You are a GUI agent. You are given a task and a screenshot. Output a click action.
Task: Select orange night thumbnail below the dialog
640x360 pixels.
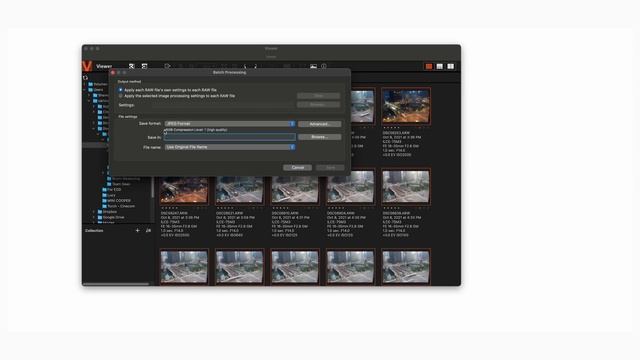(x=184, y=190)
